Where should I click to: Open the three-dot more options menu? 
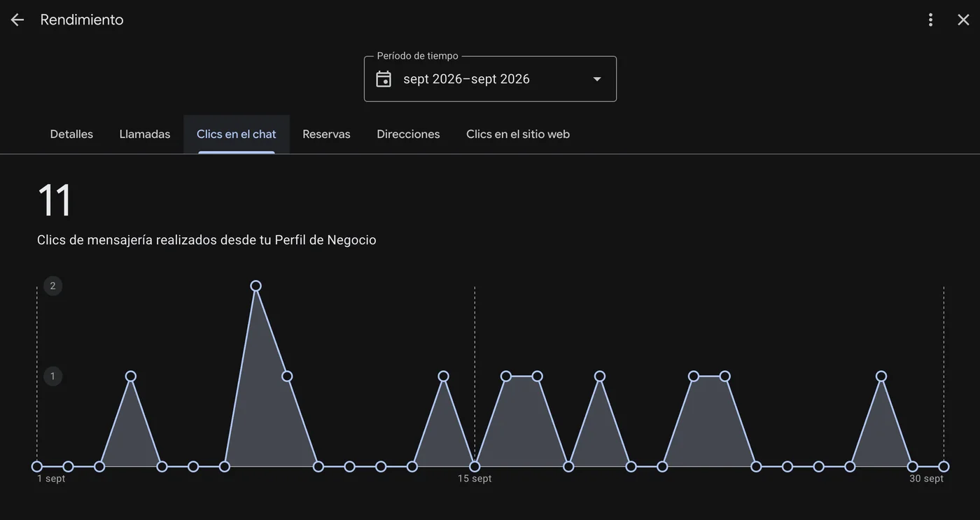tap(930, 20)
